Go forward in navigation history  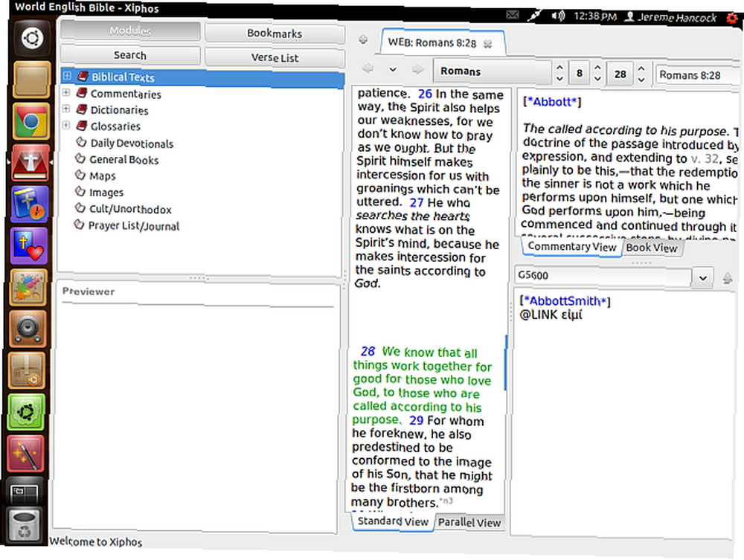tap(417, 70)
